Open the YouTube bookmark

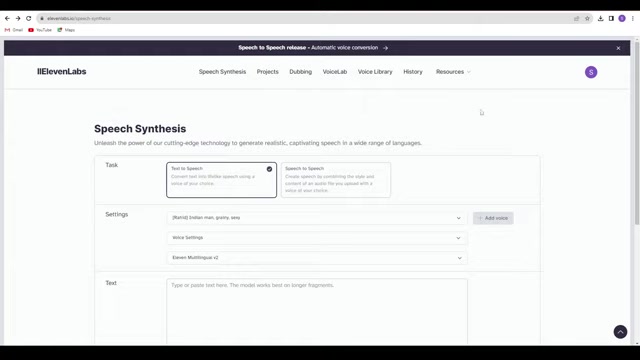pyautogui.click(x=40, y=30)
